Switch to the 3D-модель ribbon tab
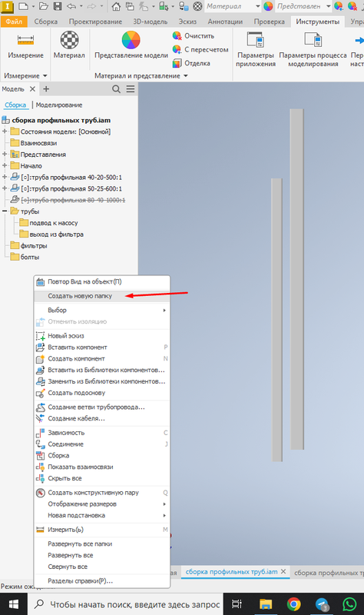This screenshot has height=615, width=364. click(x=150, y=22)
